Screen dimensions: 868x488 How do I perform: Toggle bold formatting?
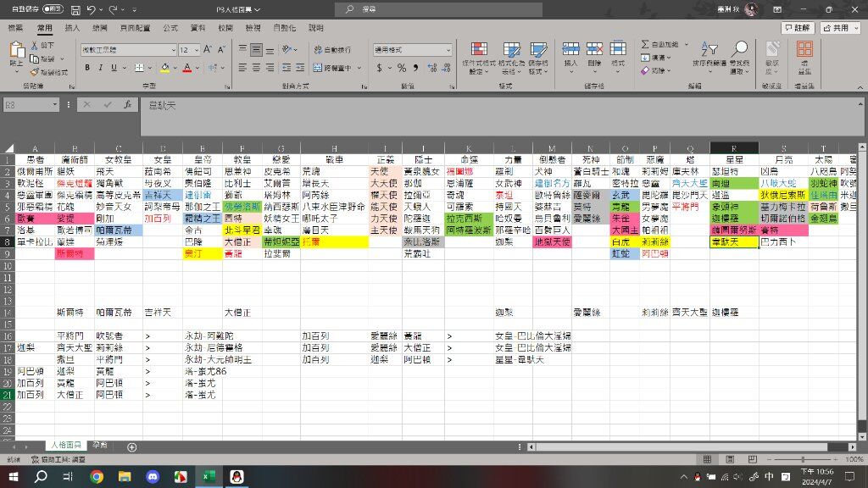tap(87, 68)
